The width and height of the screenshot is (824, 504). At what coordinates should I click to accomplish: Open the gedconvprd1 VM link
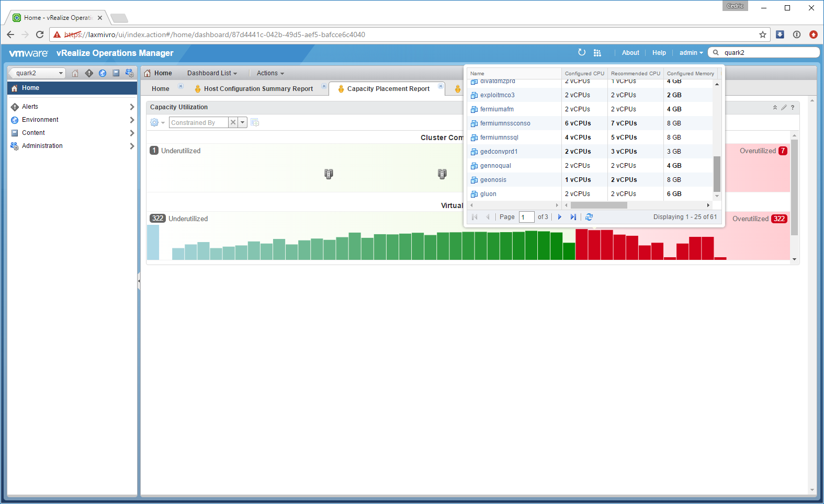click(499, 152)
